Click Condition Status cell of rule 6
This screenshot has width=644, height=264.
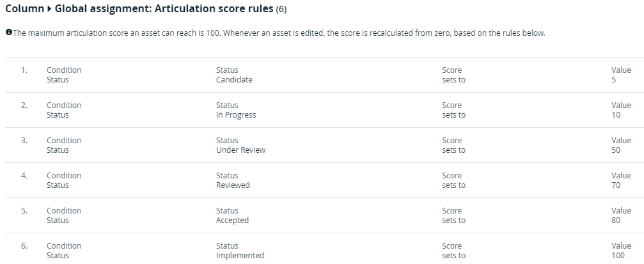(64, 251)
